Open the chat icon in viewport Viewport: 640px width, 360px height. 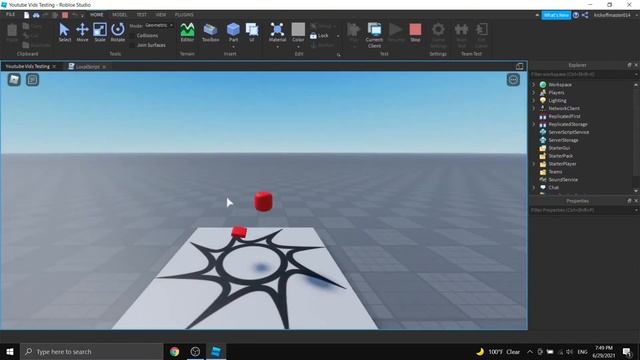(33, 80)
